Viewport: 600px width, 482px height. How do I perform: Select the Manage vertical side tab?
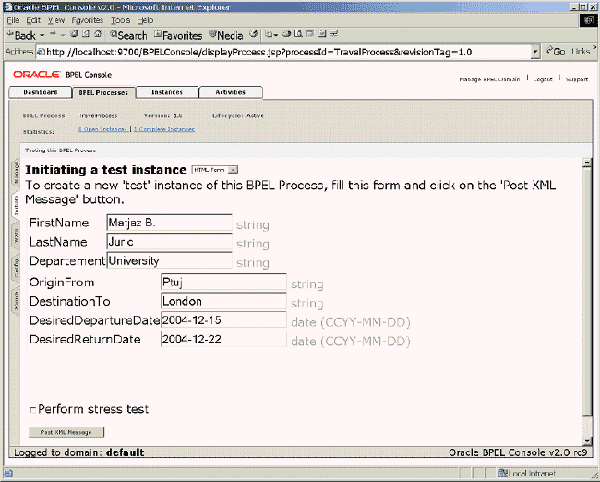[16, 173]
